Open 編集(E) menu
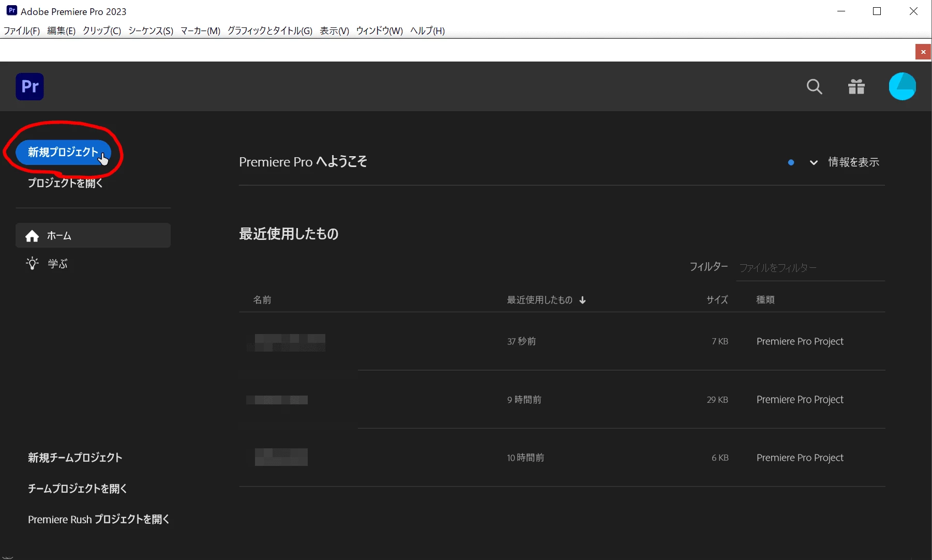The height and width of the screenshot is (560, 932). pos(61,31)
